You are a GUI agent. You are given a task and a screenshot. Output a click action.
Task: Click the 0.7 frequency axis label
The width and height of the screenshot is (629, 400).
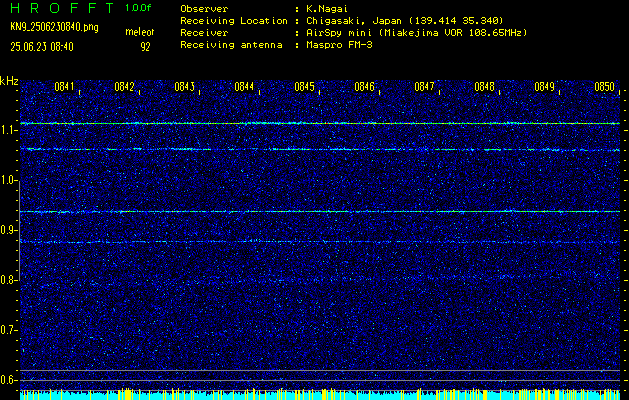(7, 330)
